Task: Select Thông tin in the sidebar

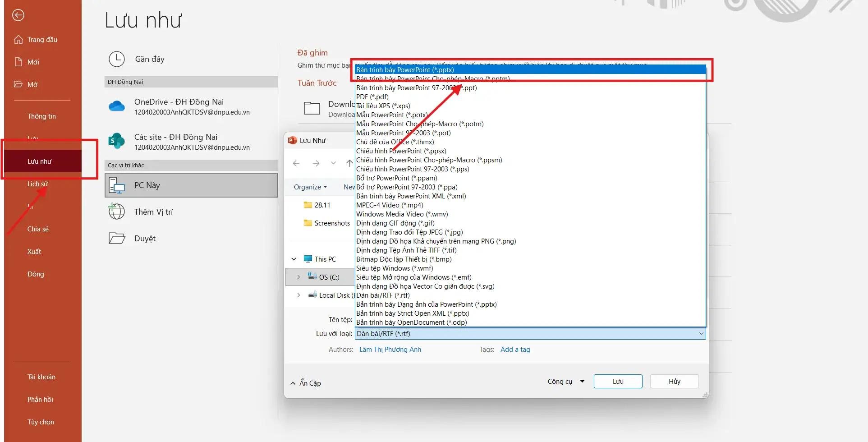Action: tap(41, 116)
